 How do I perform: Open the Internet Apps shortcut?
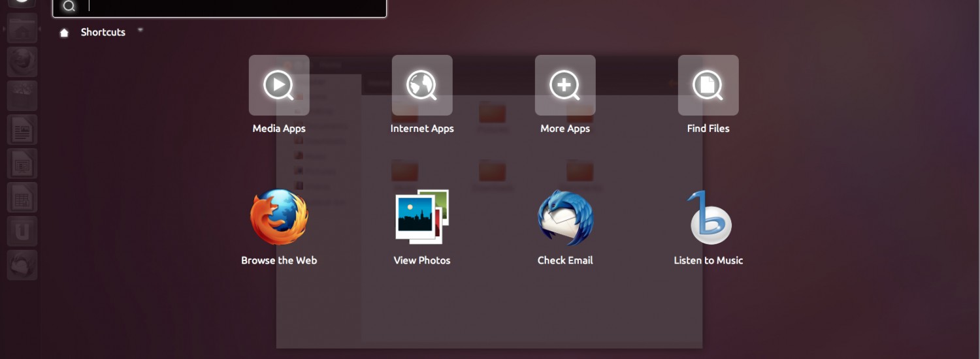click(x=422, y=86)
